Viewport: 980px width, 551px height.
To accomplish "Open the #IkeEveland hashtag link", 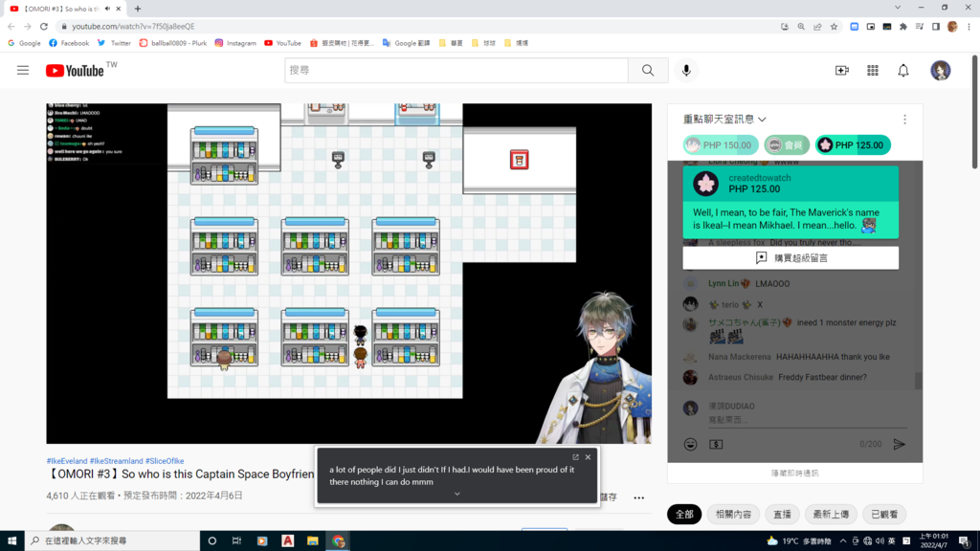I will point(67,461).
